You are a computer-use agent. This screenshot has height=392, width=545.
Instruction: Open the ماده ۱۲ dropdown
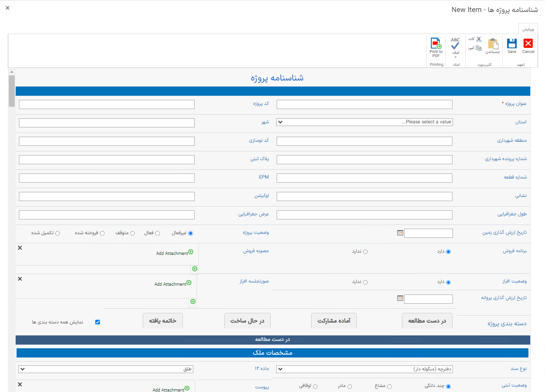[106, 369]
